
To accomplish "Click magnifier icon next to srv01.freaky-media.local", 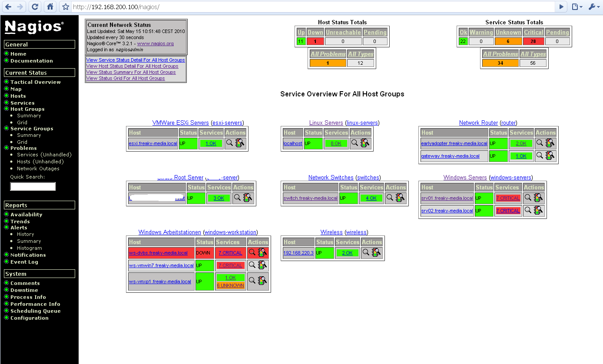I will (x=527, y=198).
